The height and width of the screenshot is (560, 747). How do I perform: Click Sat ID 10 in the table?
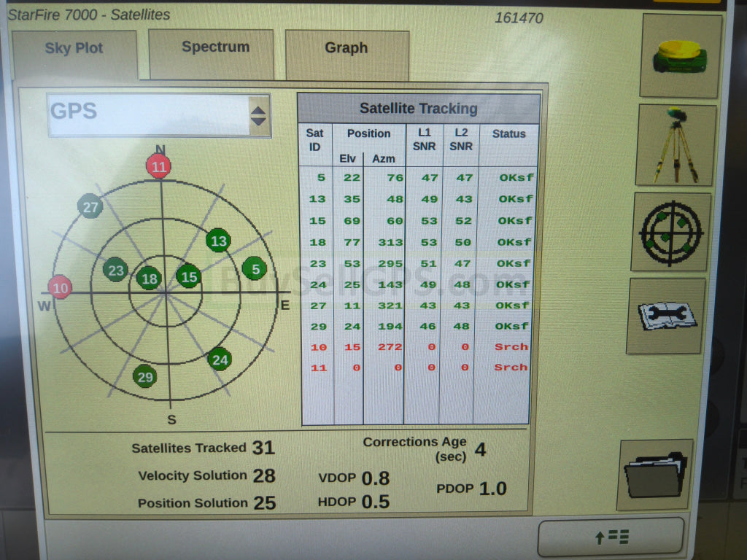click(319, 347)
